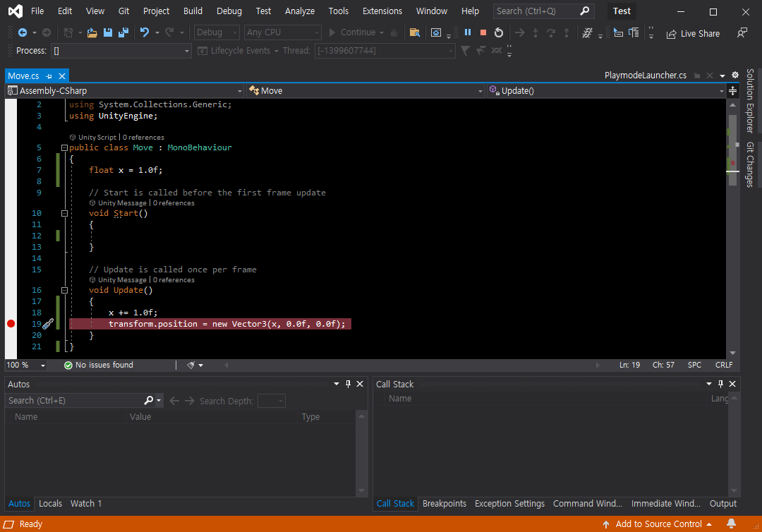Screen dimensions: 762x532
Task: Pause debugging with Break All icon
Action: tap(468, 32)
